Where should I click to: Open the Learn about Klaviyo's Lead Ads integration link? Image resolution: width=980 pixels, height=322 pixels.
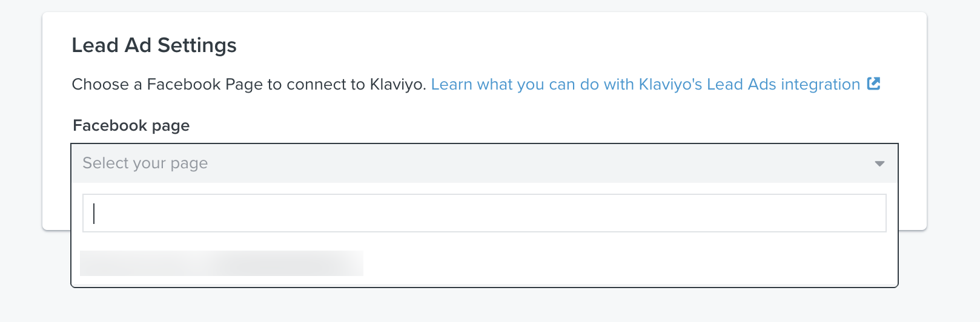coord(646,84)
